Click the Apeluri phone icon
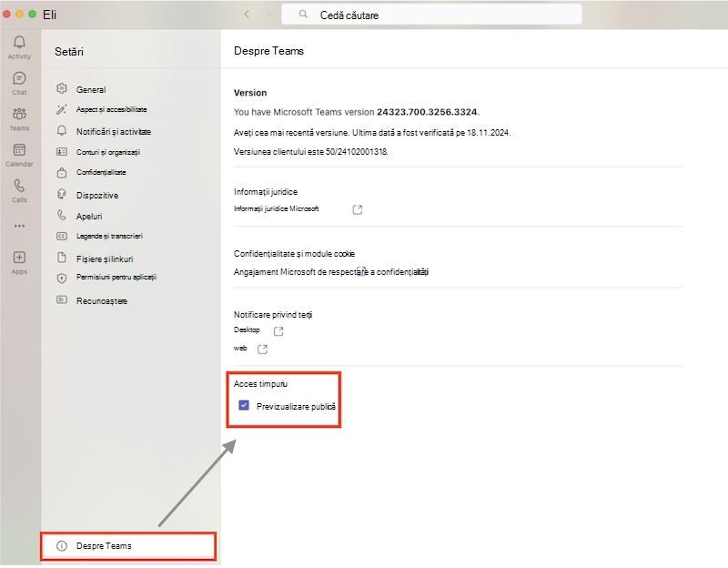The image size is (728, 568). (62, 215)
